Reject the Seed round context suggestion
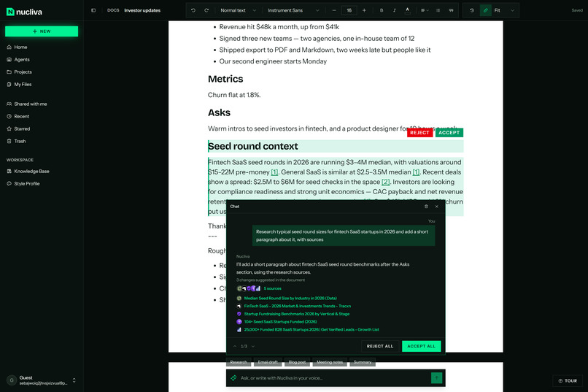 pos(419,132)
